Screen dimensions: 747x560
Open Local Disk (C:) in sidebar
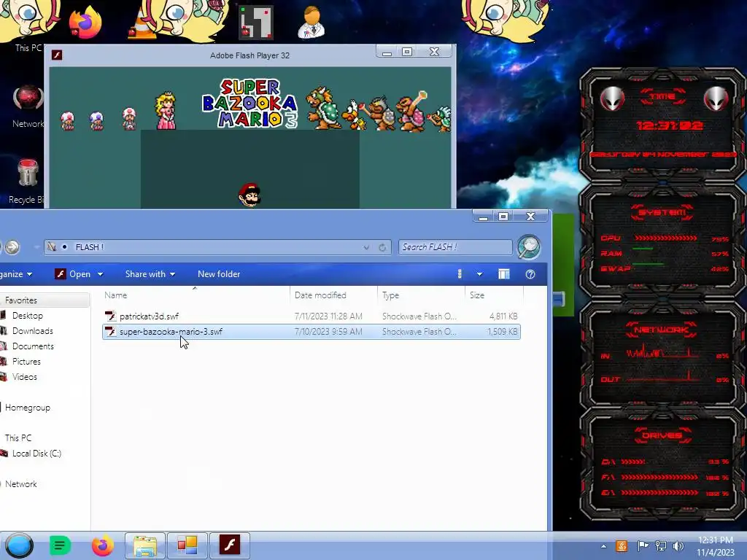36,454
